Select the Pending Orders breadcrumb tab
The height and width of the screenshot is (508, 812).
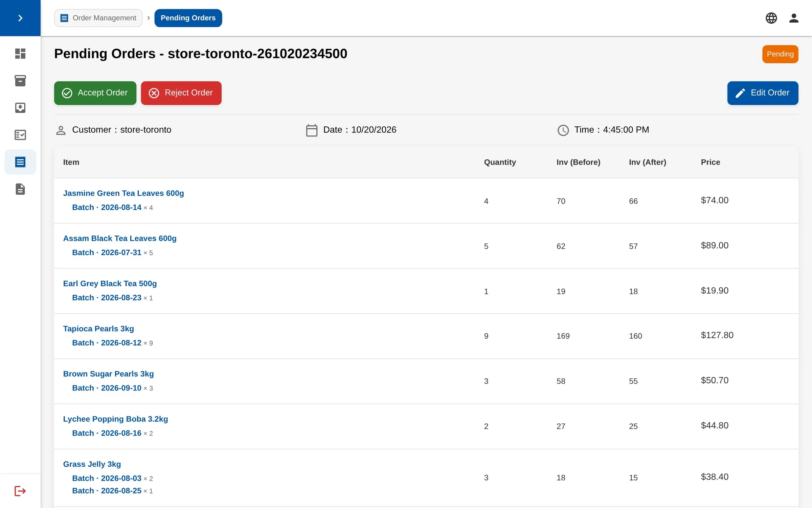pos(188,18)
